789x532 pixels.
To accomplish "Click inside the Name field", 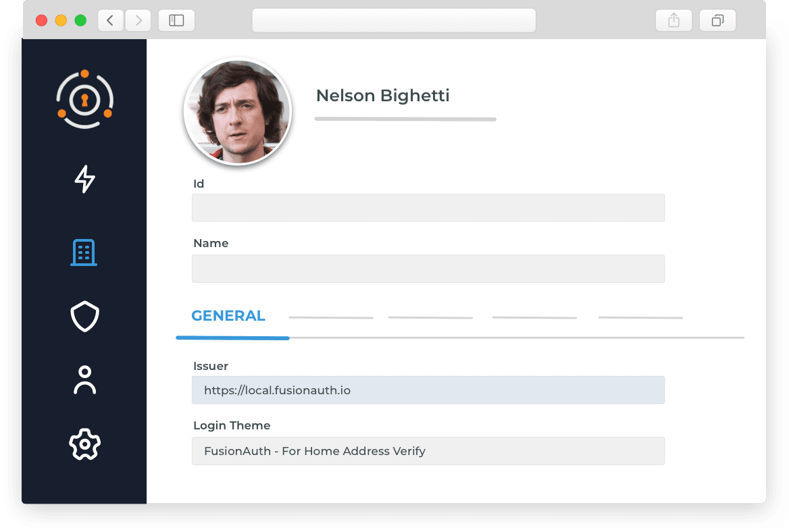I will (x=428, y=268).
